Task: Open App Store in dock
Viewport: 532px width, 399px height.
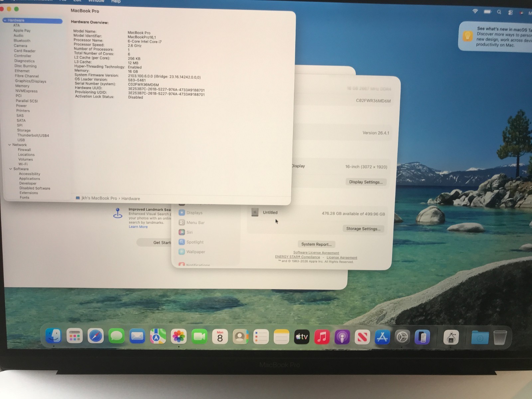Action: pos(382,337)
